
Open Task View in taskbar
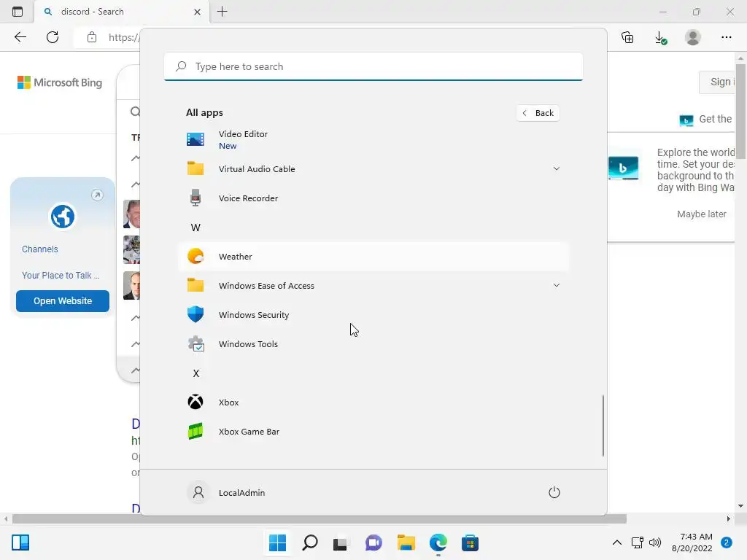340,542
